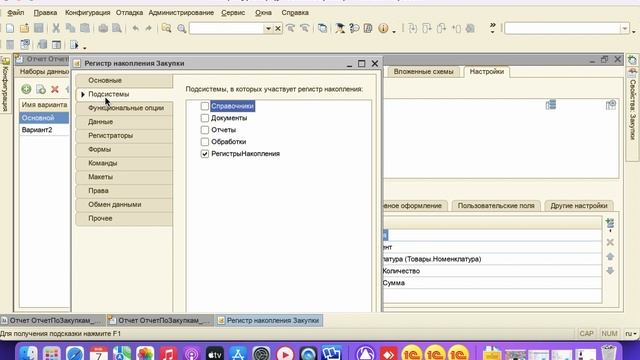Screen dimensions: 640x360
Task: Click the binoculars Find icon
Action: [x=166, y=28]
